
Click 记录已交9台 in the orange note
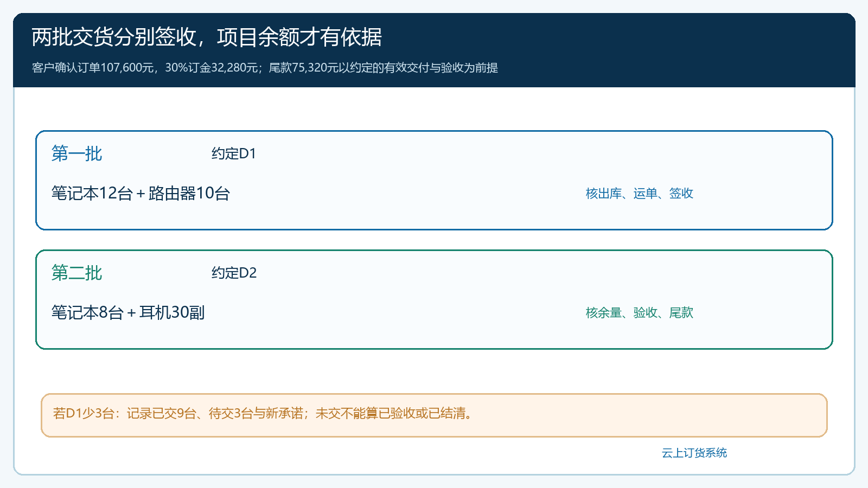point(162,413)
